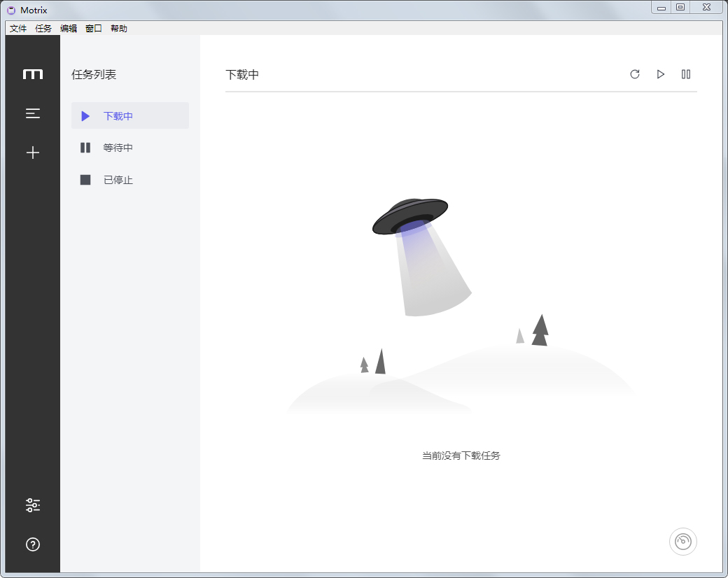Open the speedometer status indicator

[683, 542]
